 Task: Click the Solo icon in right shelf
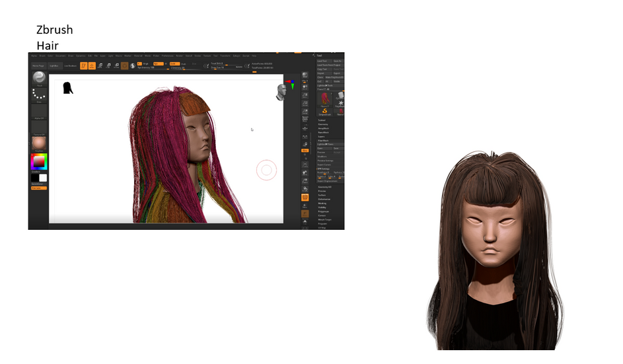click(305, 222)
